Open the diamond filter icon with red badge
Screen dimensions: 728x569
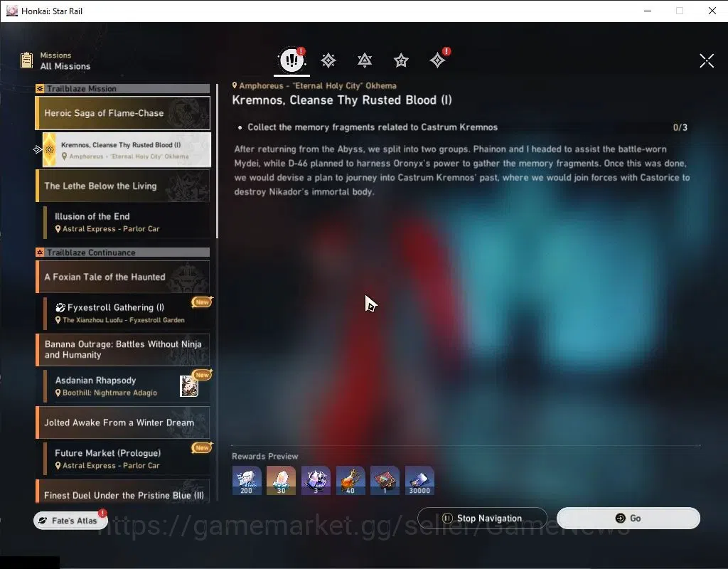click(x=437, y=60)
